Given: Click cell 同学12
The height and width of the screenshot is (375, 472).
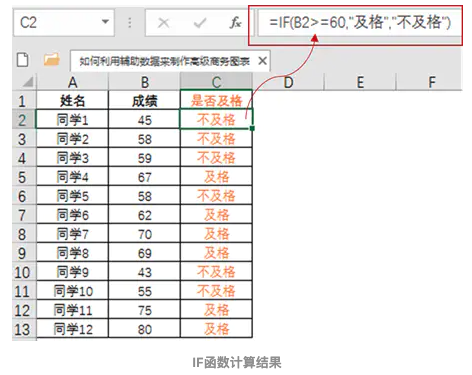Looking at the screenshot, I should [x=72, y=329].
